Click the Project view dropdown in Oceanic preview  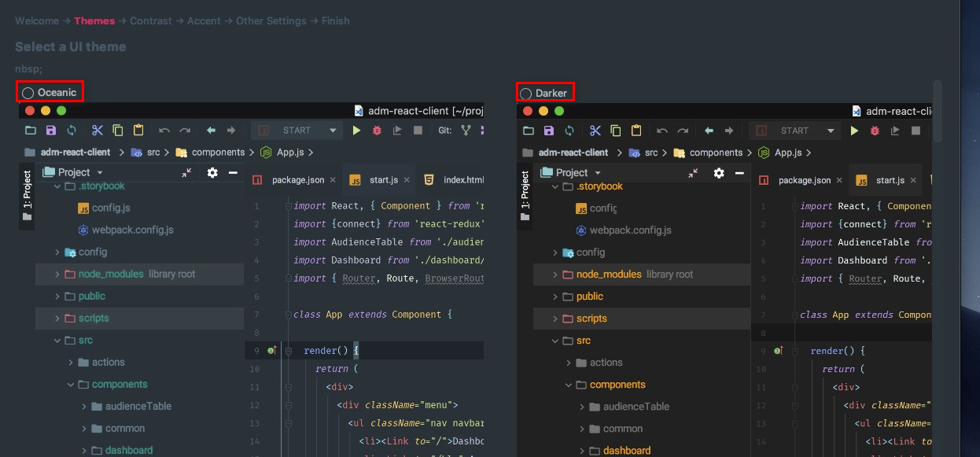click(x=72, y=172)
